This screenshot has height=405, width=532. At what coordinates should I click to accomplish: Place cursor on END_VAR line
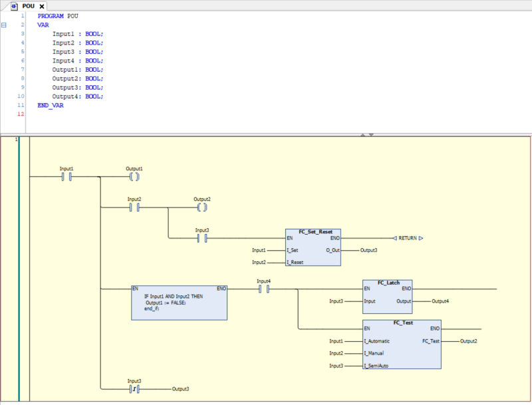(51, 105)
